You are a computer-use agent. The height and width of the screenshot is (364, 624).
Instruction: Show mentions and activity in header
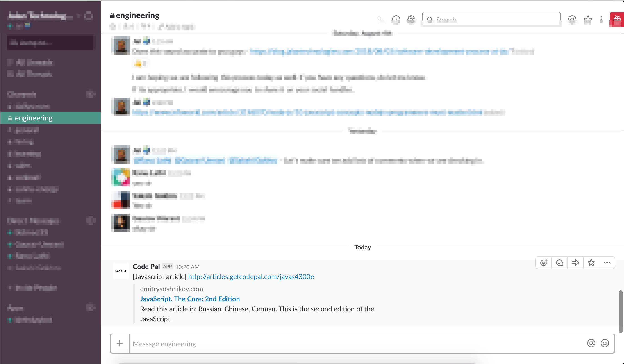pos(572,19)
